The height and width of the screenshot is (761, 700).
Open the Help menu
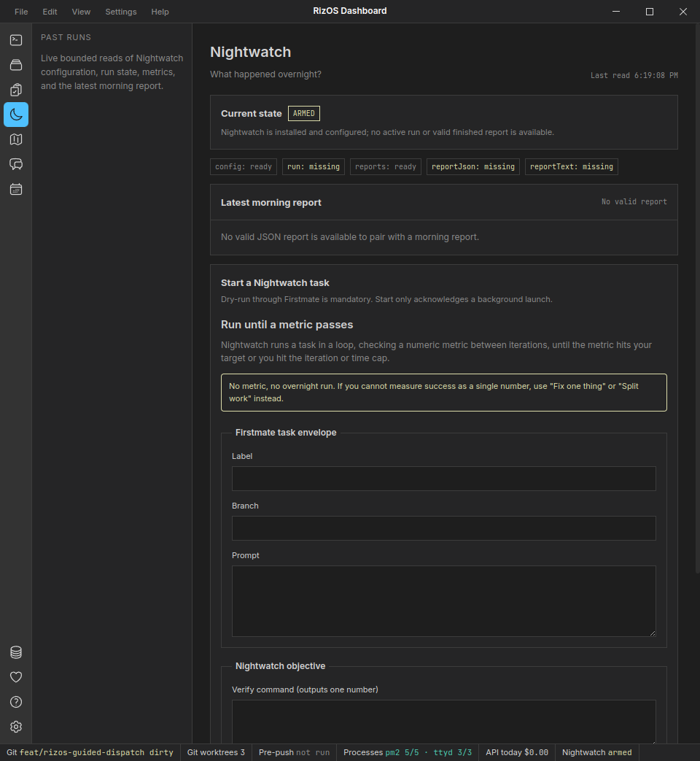click(160, 12)
